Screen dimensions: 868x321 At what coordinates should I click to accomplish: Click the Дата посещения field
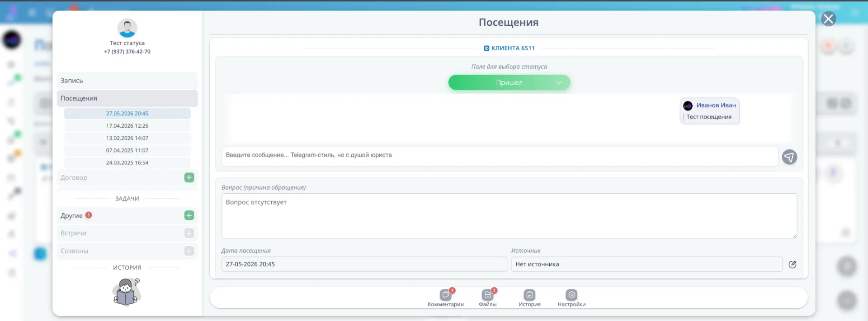364,264
